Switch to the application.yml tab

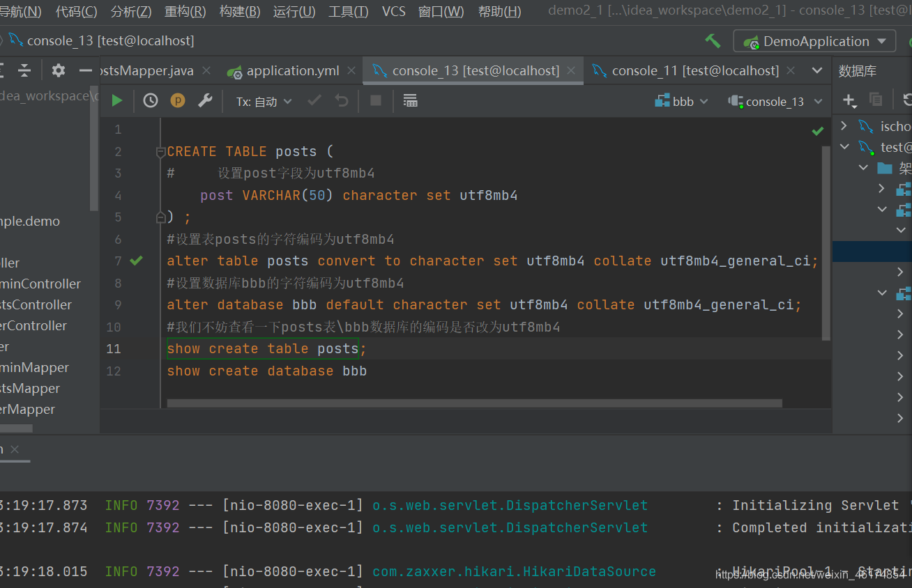tap(291, 70)
